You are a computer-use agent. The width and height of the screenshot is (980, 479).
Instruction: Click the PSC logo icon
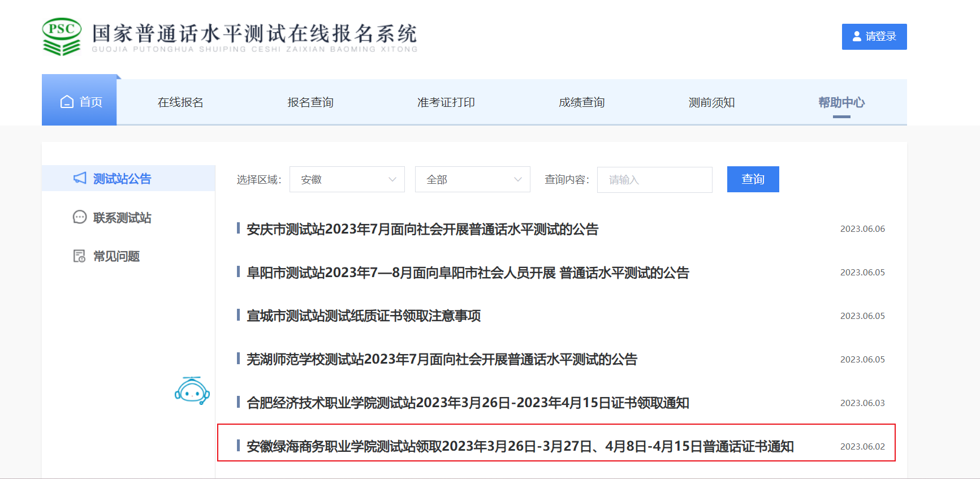tap(62, 37)
